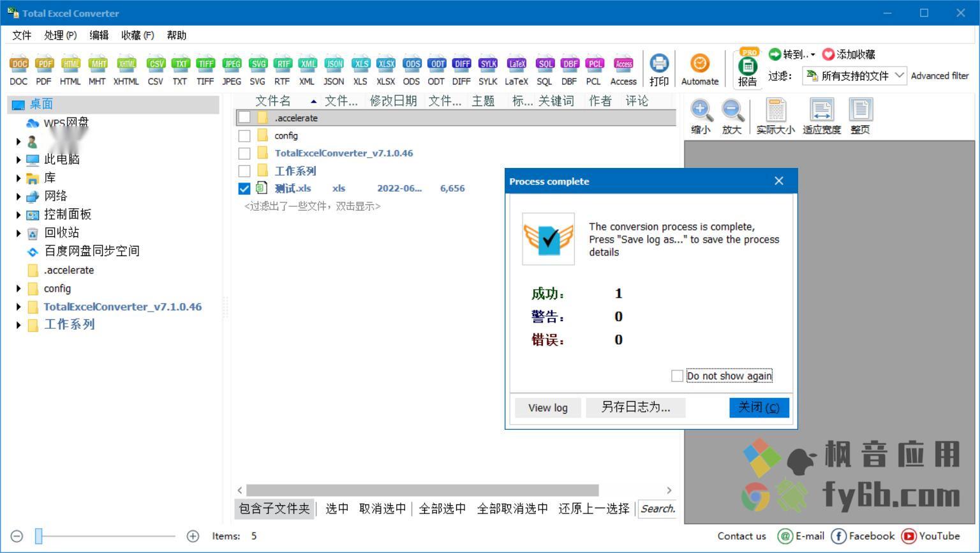
Task: Check the TotalExcelConverter_v7.1.0.46 folder checkbox
Action: click(244, 153)
